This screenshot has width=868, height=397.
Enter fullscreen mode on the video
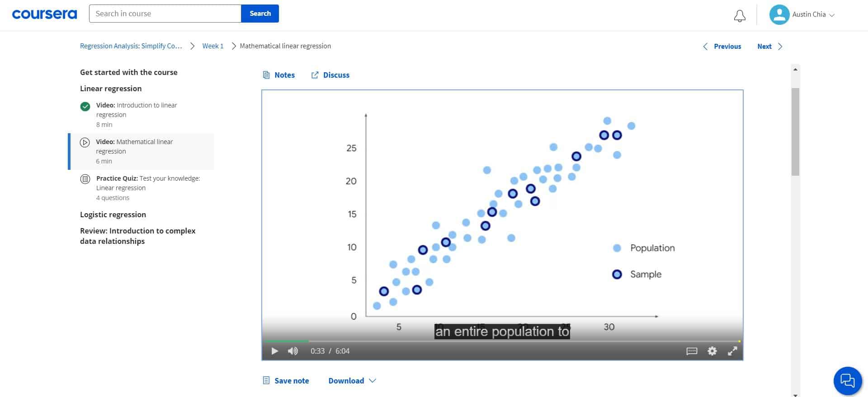pyautogui.click(x=732, y=351)
